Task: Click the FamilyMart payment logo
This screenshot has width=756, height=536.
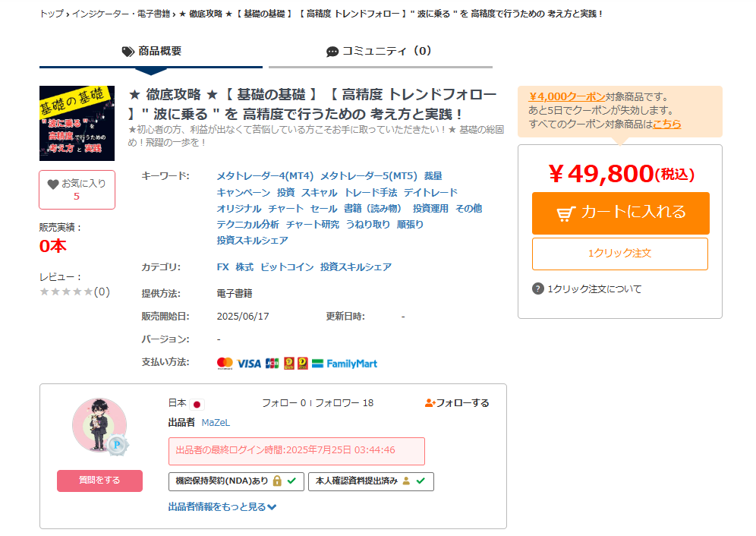Action: click(x=345, y=364)
